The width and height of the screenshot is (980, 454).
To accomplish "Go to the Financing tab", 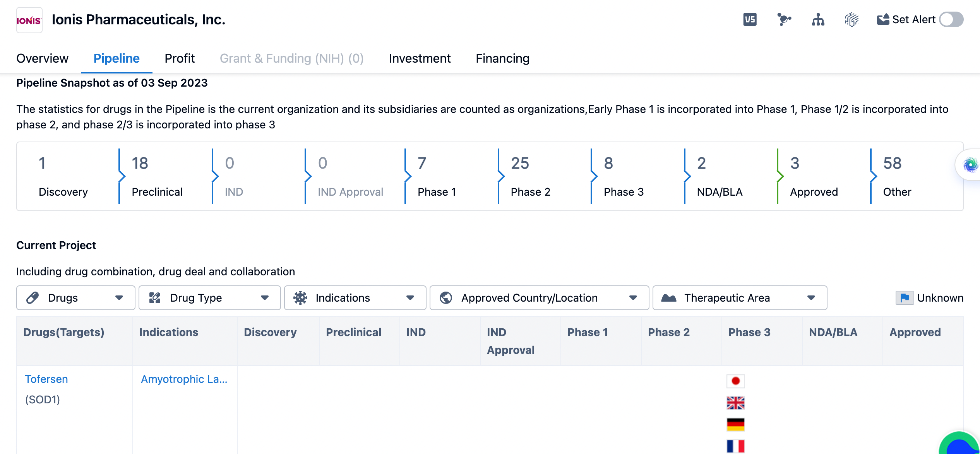I will [x=502, y=58].
